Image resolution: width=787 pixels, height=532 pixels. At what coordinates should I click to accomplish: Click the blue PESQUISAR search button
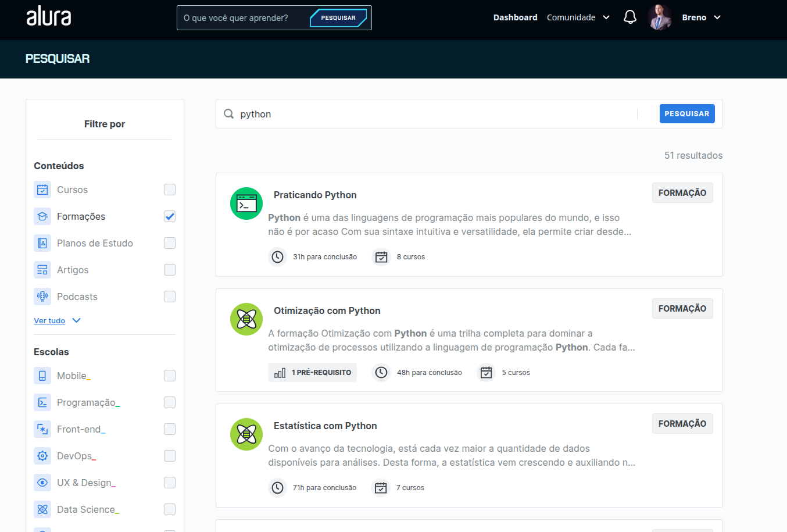687,114
